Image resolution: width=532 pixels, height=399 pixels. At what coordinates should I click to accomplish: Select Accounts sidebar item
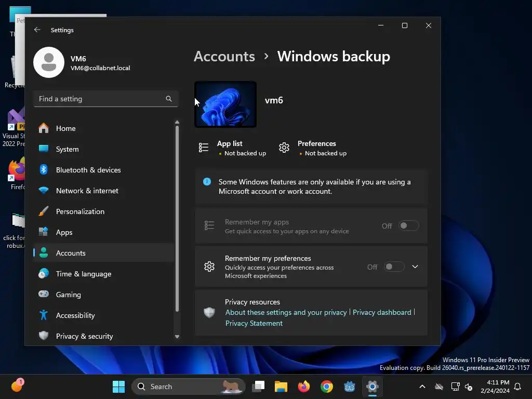[104, 253]
